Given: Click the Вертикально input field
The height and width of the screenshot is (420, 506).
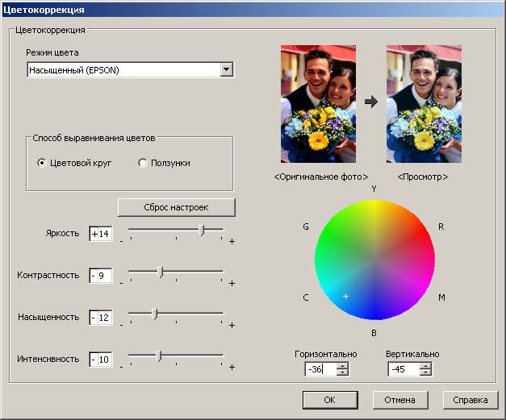Looking at the screenshot, I should click(x=404, y=369).
